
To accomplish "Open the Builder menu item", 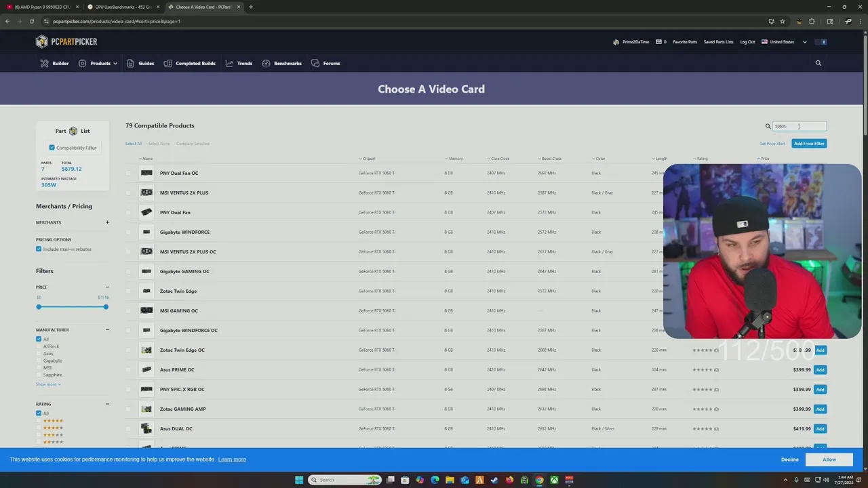I will coord(54,63).
